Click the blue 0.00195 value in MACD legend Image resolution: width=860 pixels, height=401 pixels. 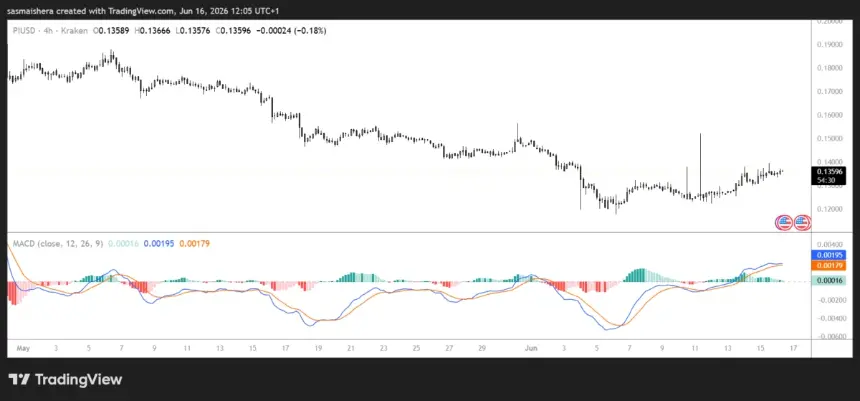click(159, 243)
